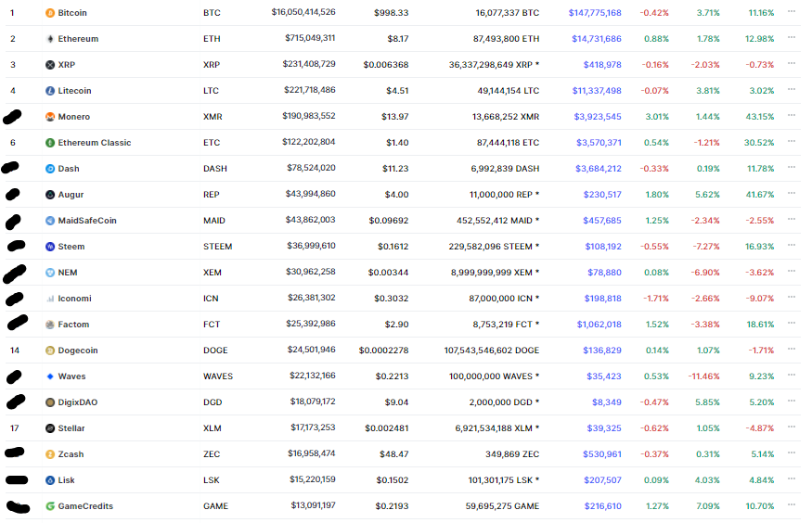The width and height of the screenshot is (812, 523).
Task: Click the GameCredits green G icon
Action: (x=50, y=506)
